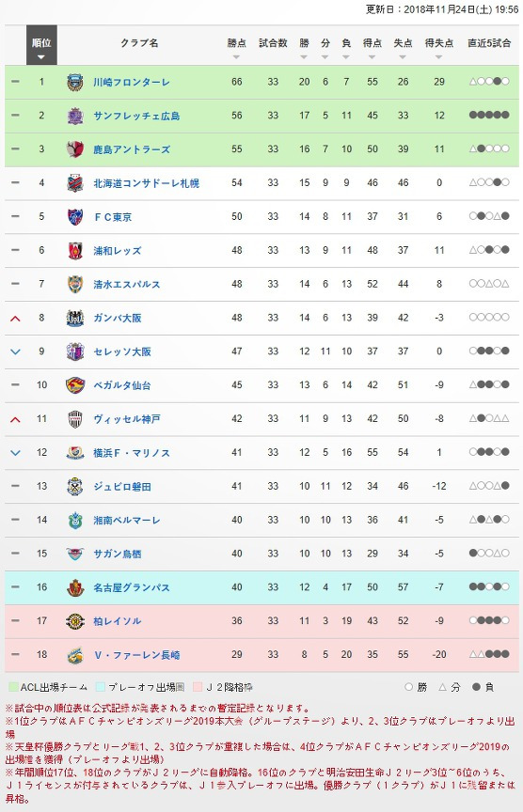Click サンフレッチェ広島 recent five results
Screen dimensions: 523x812
489,115
